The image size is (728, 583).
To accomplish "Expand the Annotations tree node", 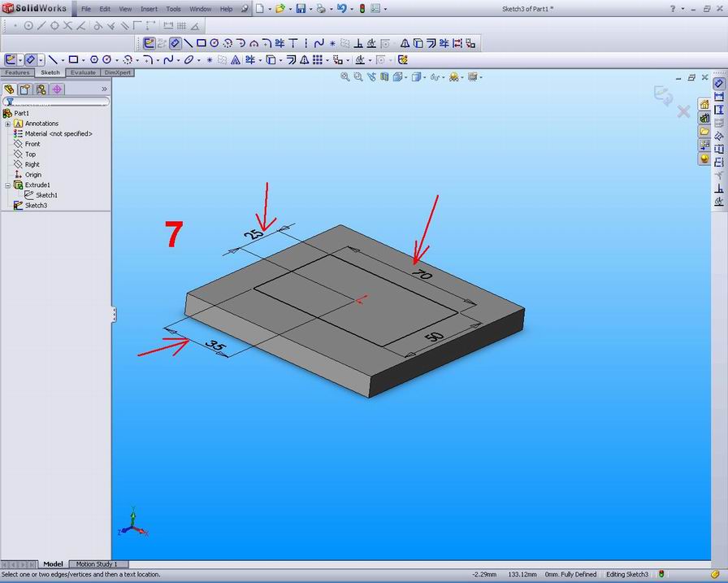I will (7, 123).
